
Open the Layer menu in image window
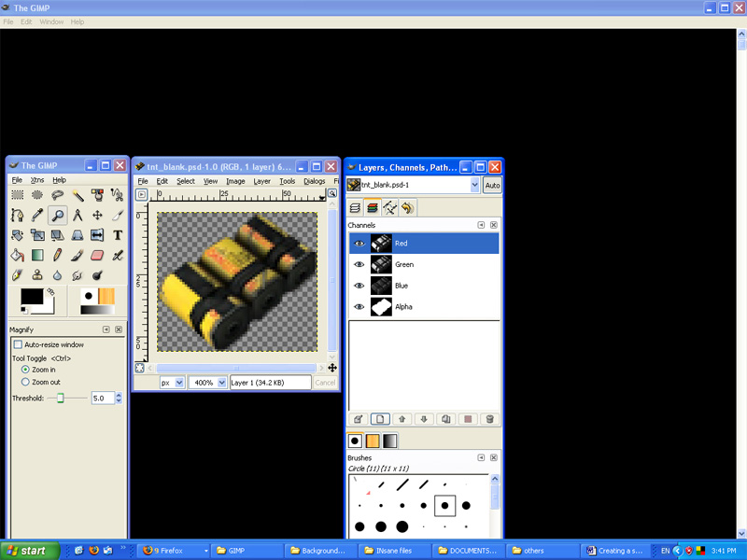(x=261, y=181)
